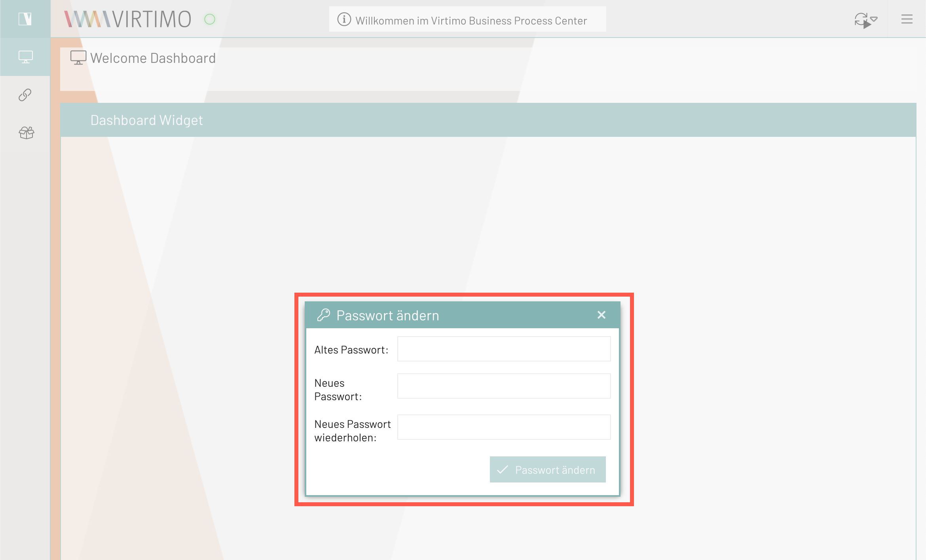Open the chain link icon in sidebar

25,95
